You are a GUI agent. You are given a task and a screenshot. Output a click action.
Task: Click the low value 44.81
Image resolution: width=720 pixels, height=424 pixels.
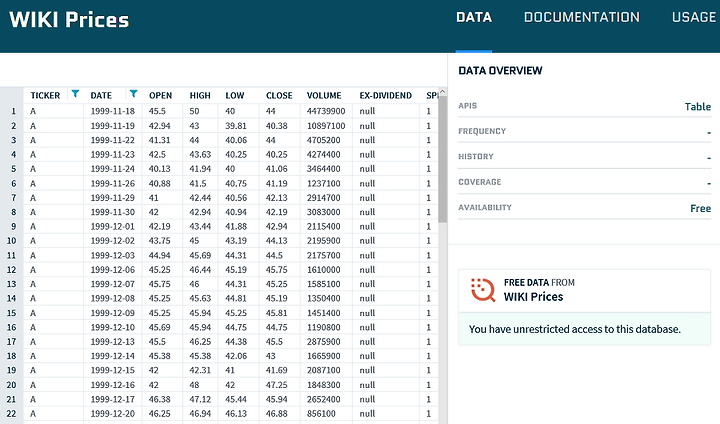(236, 299)
